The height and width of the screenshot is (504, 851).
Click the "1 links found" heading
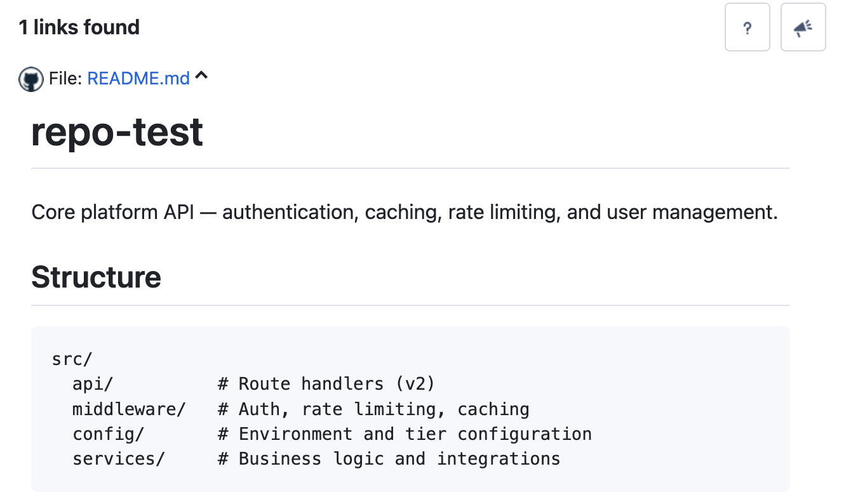[x=79, y=27]
